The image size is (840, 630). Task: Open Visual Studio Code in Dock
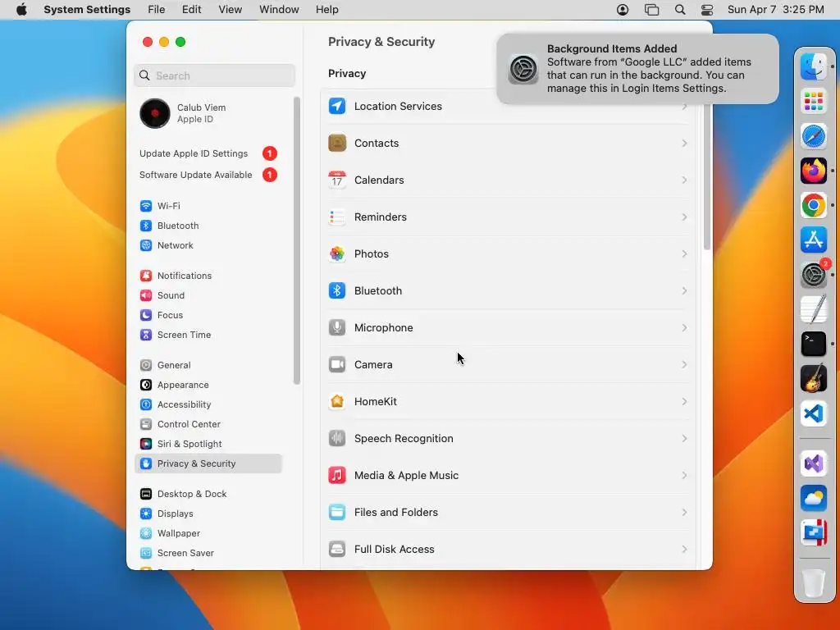(x=813, y=413)
